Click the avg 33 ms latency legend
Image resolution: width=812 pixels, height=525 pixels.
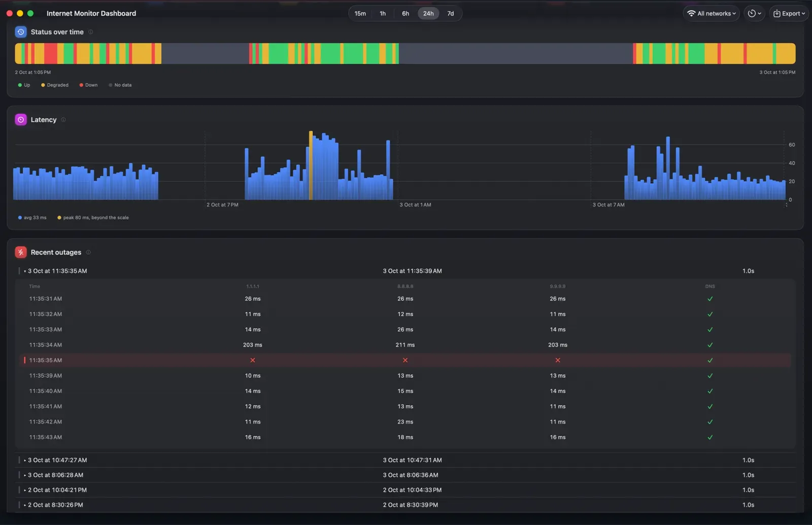pyautogui.click(x=32, y=218)
